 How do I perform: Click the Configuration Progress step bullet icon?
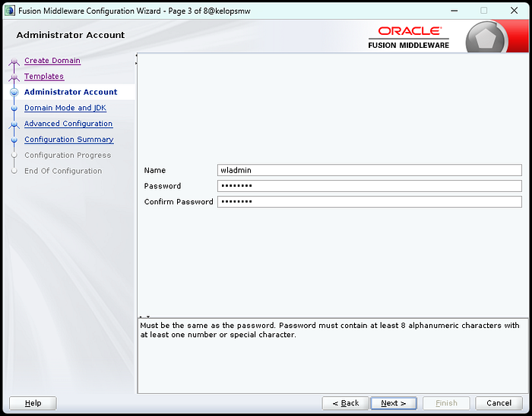pos(14,155)
